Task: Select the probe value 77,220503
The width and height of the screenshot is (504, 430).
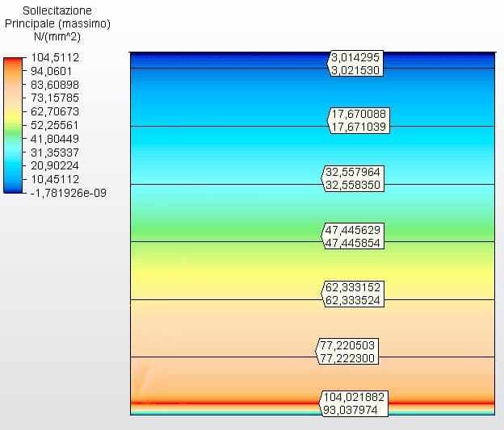Action: coord(347,345)
